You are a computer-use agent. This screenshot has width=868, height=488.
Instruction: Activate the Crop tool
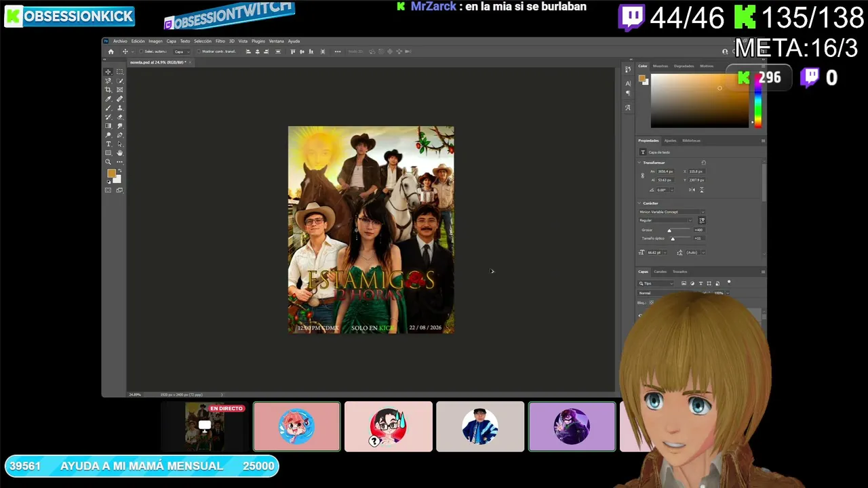[108, 89]
